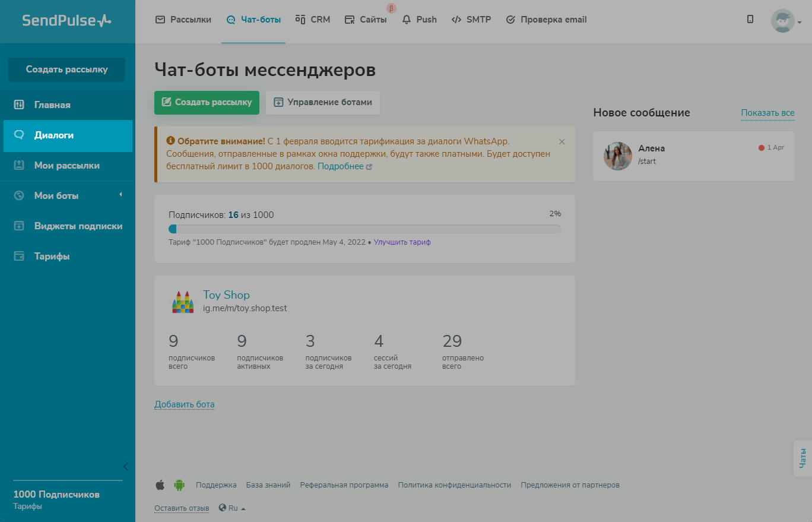812x522 pixels.
Task: Open Алена's message card
Action: point(693,156)
